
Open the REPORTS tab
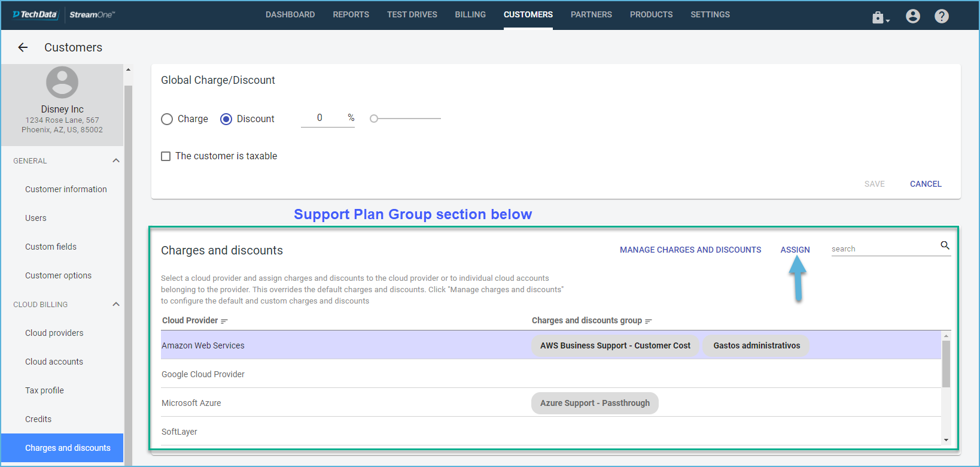click(351, 14)
